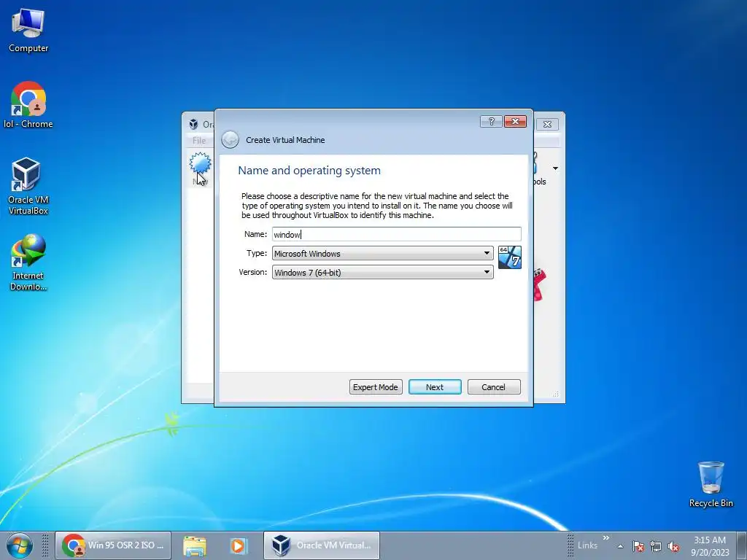Open the Version dropdown showing Windows 7 (64-bit)
747x560 pixels.
tap(382, 273)
